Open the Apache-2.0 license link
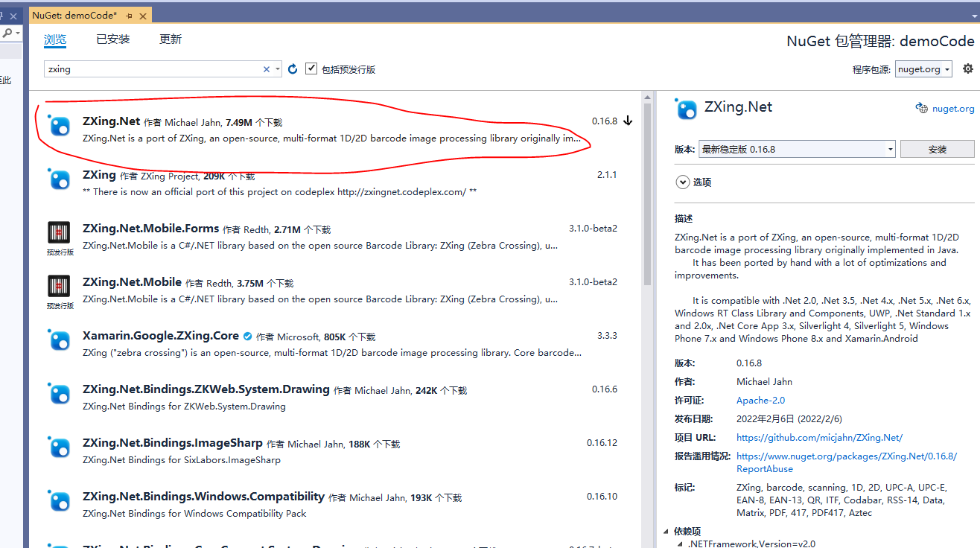The height and width of the screenshot is (548, 980). point(760,401)
